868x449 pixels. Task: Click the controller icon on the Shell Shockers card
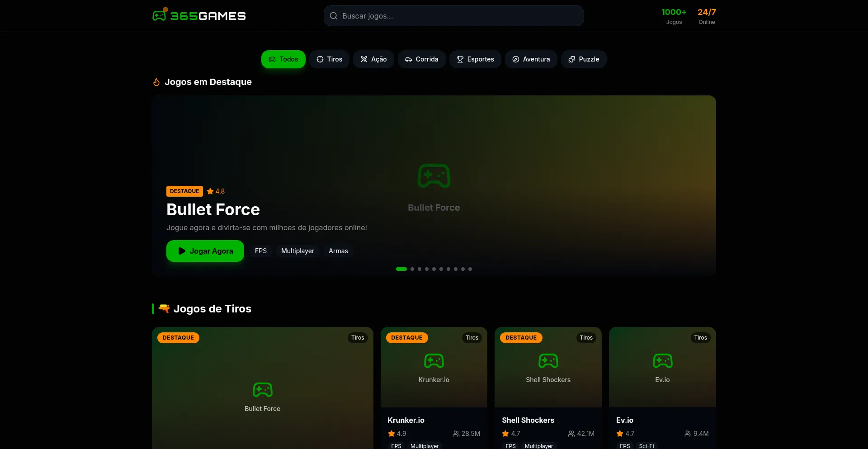[x=548, y=361]
